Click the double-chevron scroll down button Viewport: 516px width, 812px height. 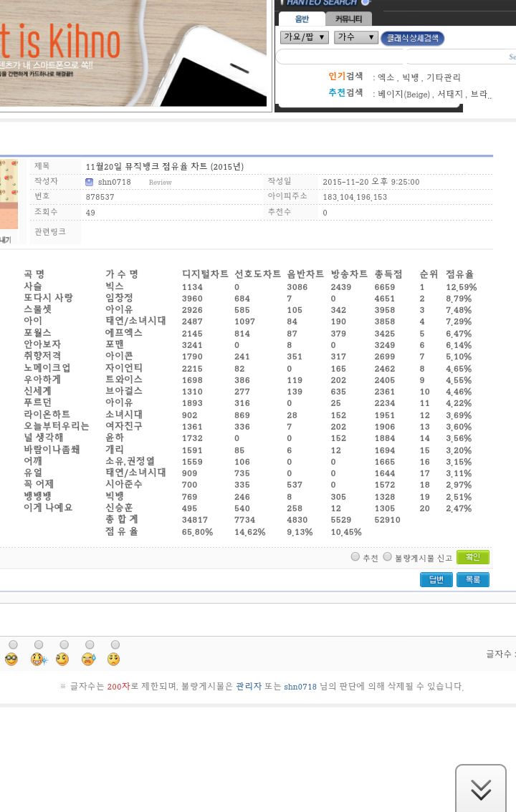[481, 788]
